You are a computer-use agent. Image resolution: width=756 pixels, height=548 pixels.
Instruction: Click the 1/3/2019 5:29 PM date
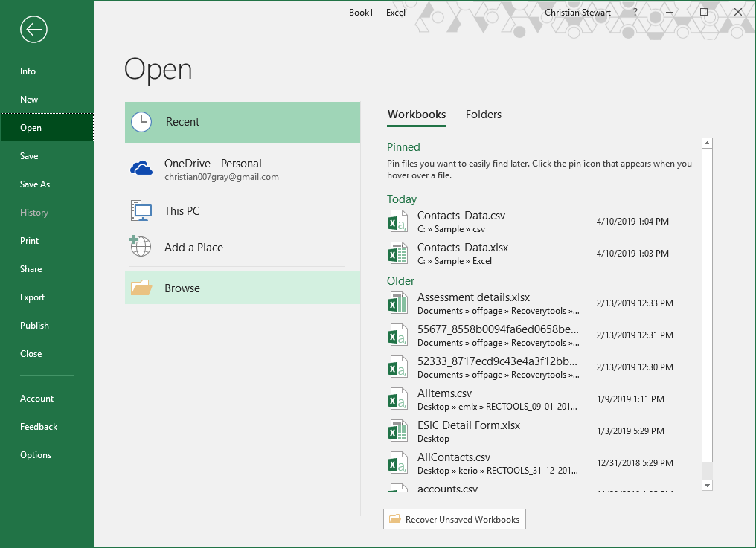point(630,431)
